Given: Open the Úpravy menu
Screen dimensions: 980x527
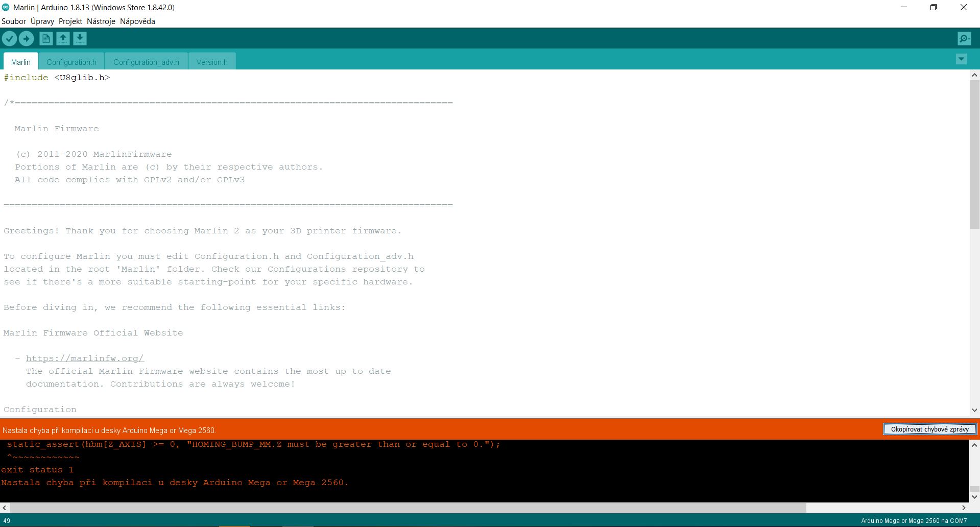Looking at the screenshot, I should pos(42,21).
